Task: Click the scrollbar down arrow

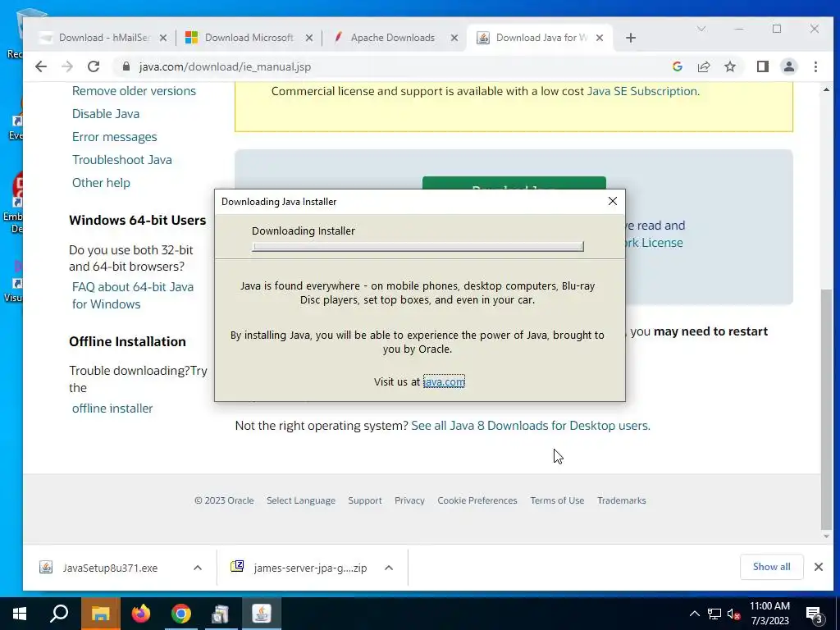Action: (827, 536)
